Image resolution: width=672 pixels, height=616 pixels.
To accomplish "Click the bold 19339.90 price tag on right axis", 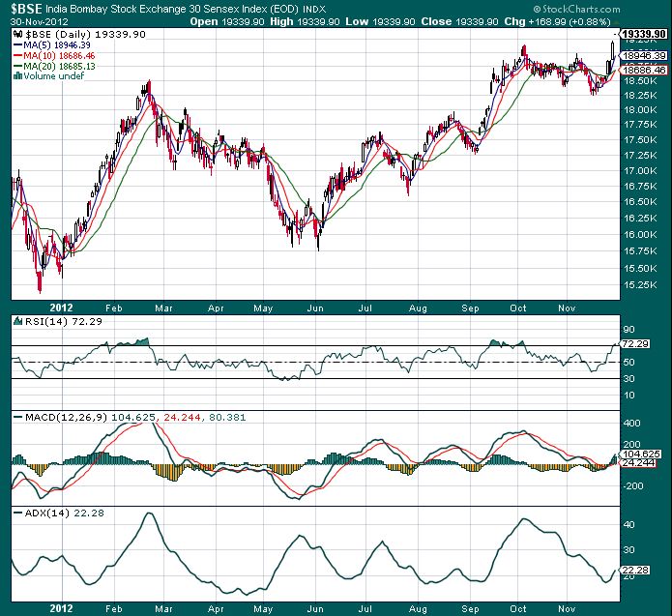I will click(644, 34).
